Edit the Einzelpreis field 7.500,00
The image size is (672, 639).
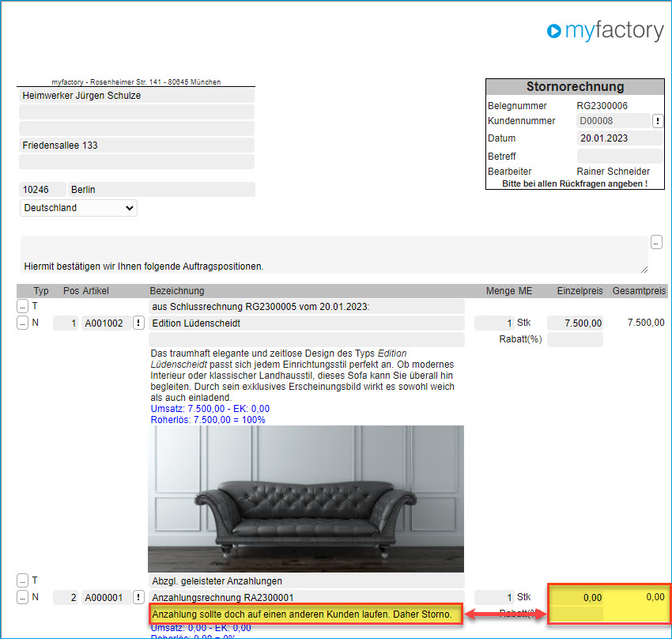[x=575, y=323]
